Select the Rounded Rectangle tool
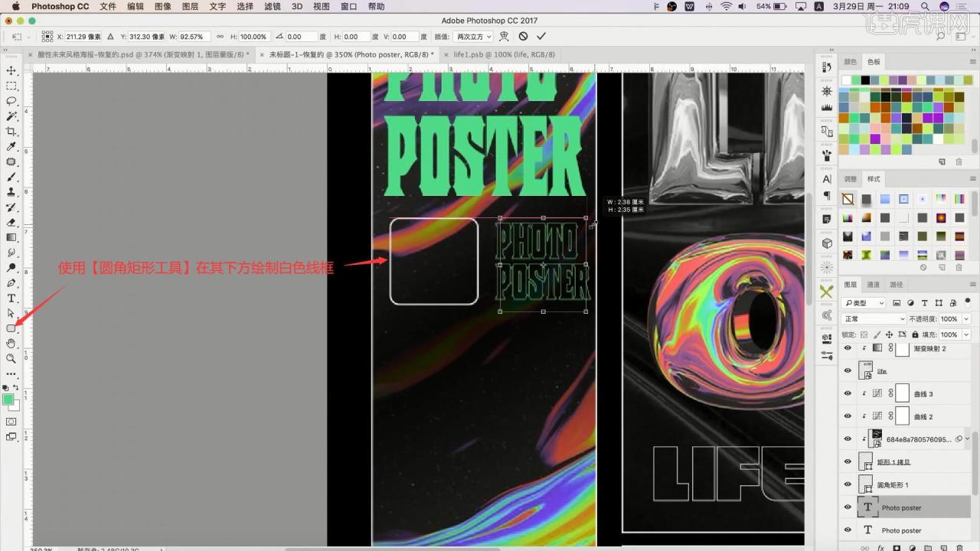 pos(11,328)
